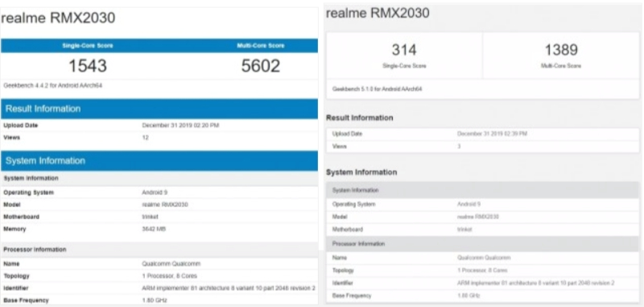Click 'Single-Core Score' label under 314
Image resolution: width=644 pixels, height=307 pixels.
(404, 66)
